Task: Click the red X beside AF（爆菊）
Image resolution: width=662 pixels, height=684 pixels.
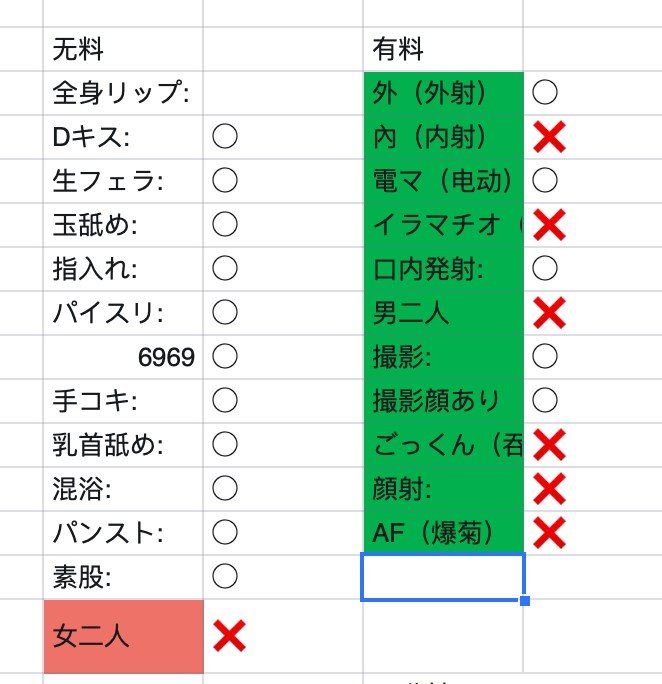Action: 549,533
